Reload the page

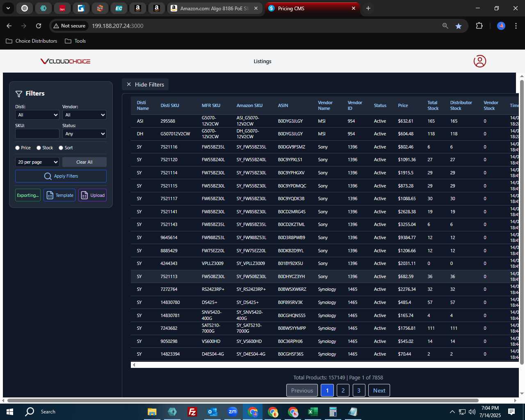tap(39, 26)
